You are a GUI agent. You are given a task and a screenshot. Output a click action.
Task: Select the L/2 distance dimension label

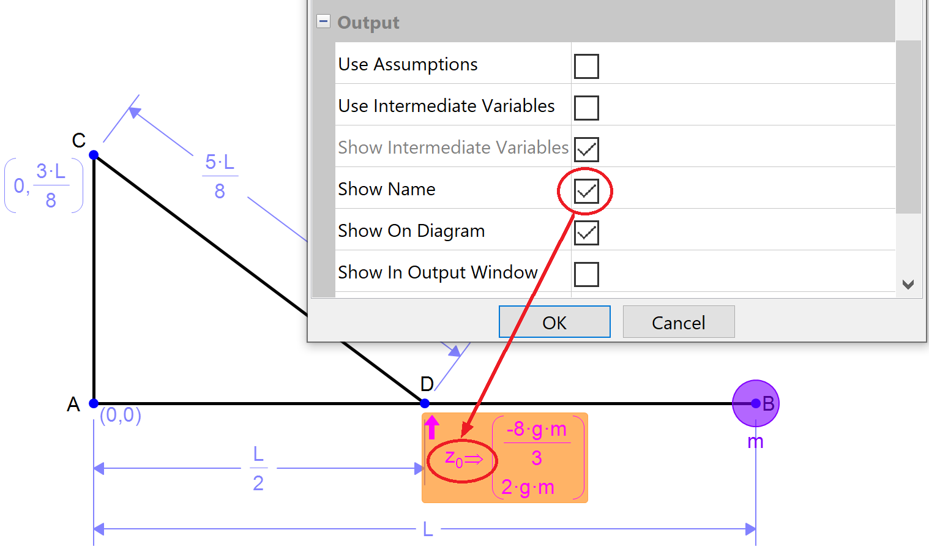click(258, 469)
